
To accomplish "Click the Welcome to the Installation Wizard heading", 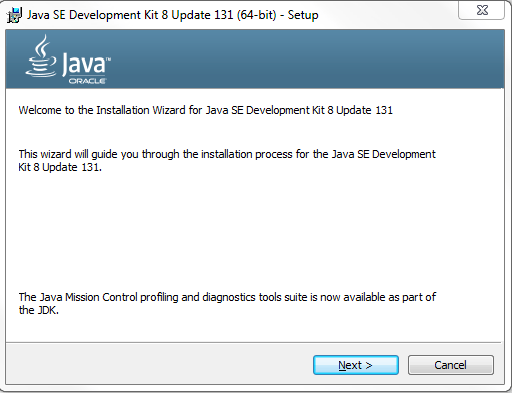I will 206,110.
